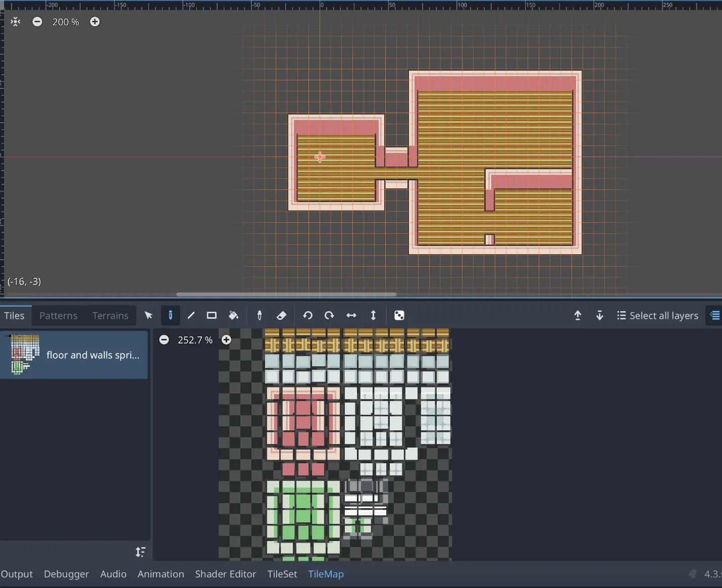This screenshot has width=722, height=588.
Task: Rotate tile left
Action: (307, 316)
